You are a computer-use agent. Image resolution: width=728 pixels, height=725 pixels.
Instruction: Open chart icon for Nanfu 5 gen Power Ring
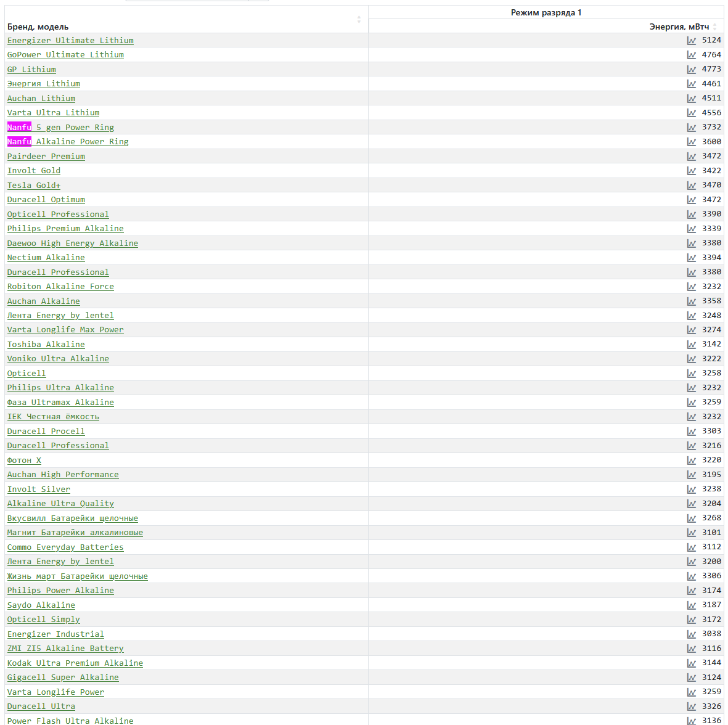691,127
